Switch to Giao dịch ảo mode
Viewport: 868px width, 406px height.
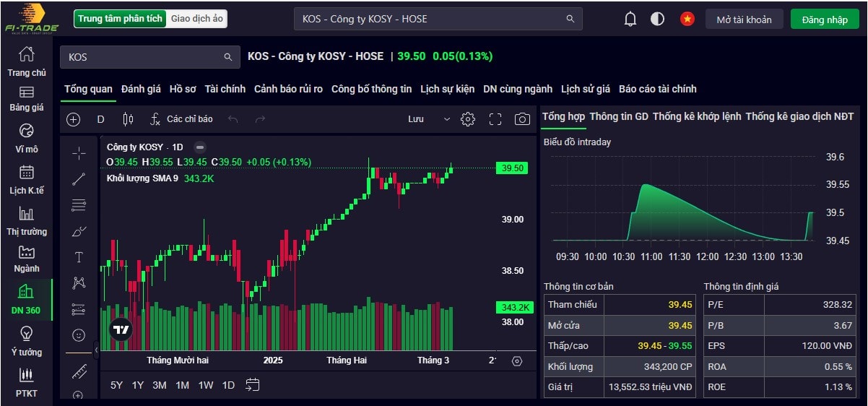[196, 19]
